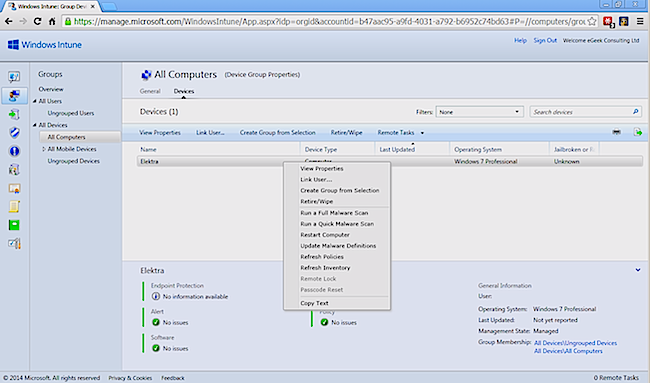
Task: Collapse the All Users tree node
Action: click(35, 101)
